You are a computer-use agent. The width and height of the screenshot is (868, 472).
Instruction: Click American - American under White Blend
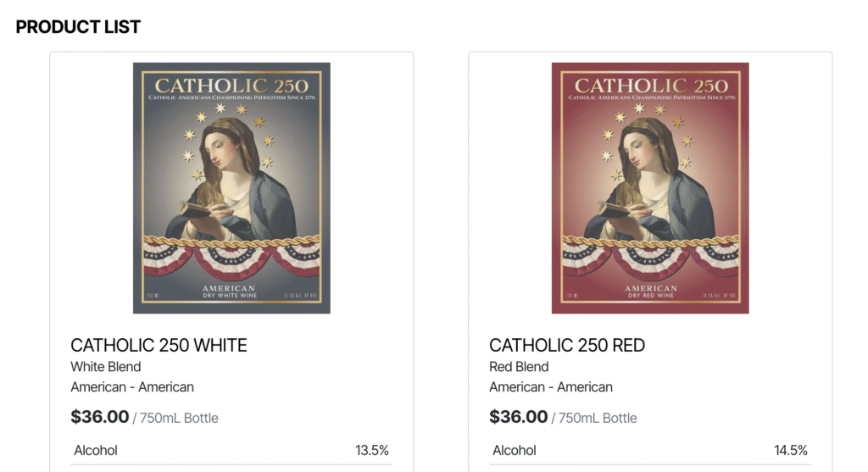point(132,387)
